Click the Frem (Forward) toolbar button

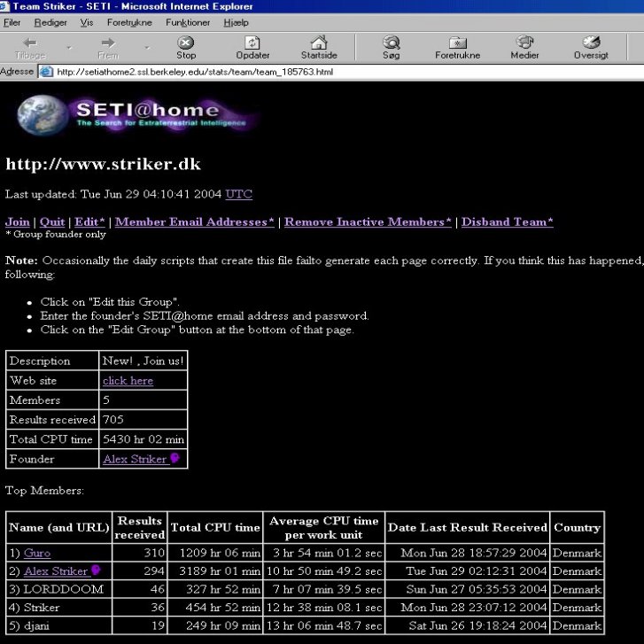coord(108,47)
